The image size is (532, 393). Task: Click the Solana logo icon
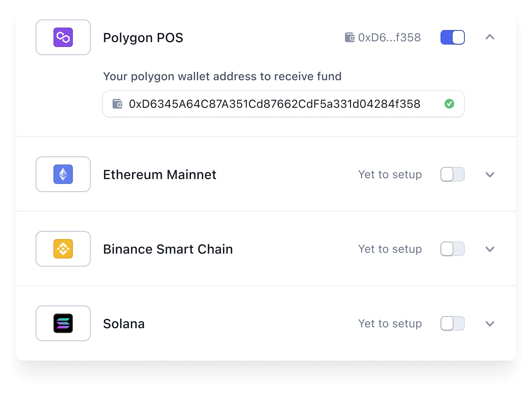(63, 323)
